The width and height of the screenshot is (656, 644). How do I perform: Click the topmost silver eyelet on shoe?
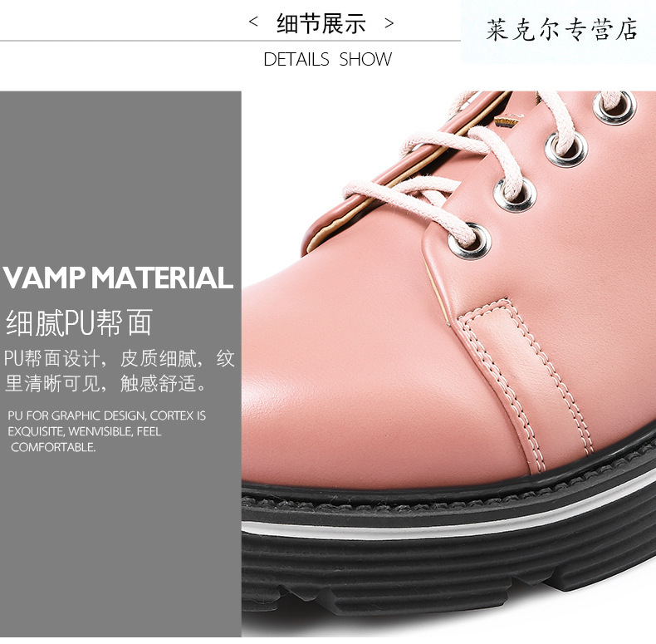[615, 106]
